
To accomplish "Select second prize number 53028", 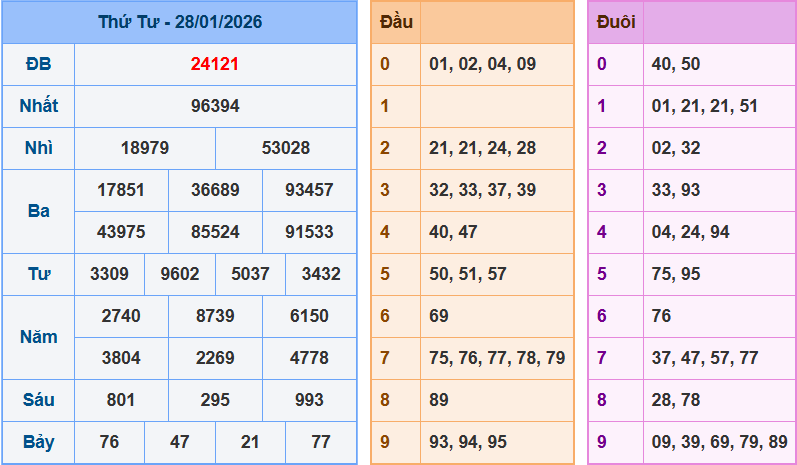I will 286,148.
